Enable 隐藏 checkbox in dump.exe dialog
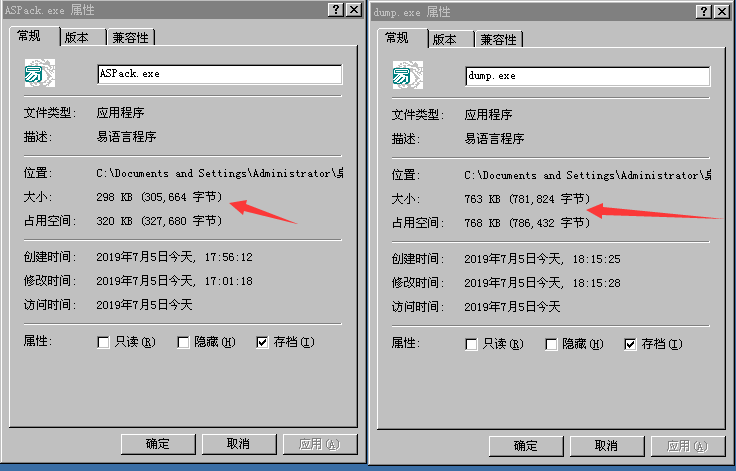736x471 pixels. pyautogui.click(x=551, y=344)
